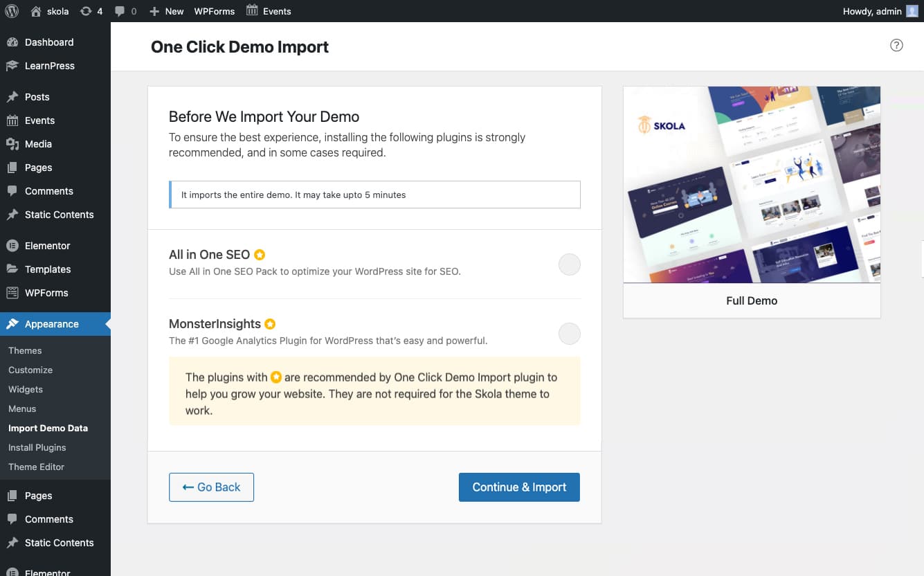This screenshot has width=924, height=576.
Task: Open the first Static Contents sidebar item
Action: coord(55,215)
